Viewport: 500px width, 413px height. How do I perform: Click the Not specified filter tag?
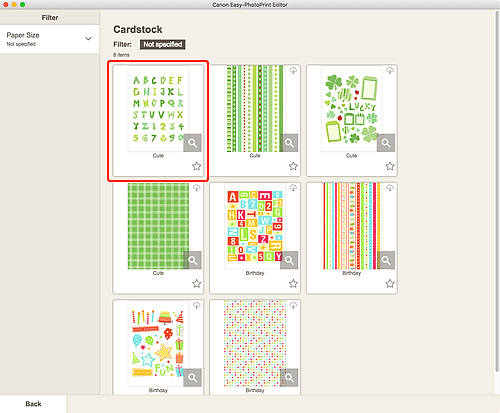coord(163,44)
